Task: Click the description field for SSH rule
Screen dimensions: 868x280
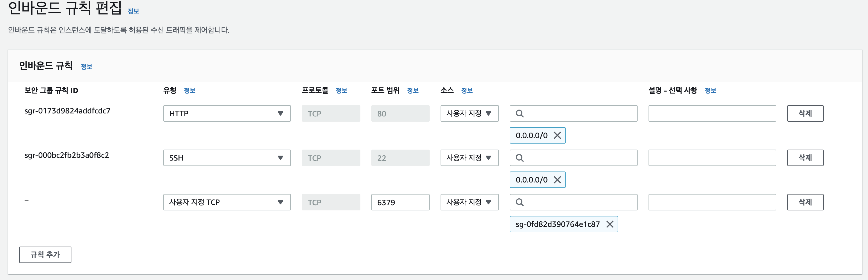Action: [x=712, y=158]
